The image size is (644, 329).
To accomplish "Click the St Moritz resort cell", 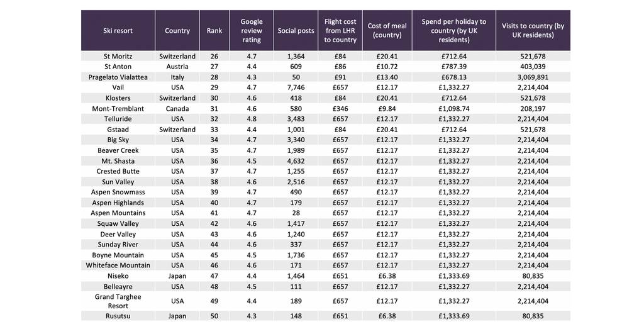I will (x=118, y=56).
